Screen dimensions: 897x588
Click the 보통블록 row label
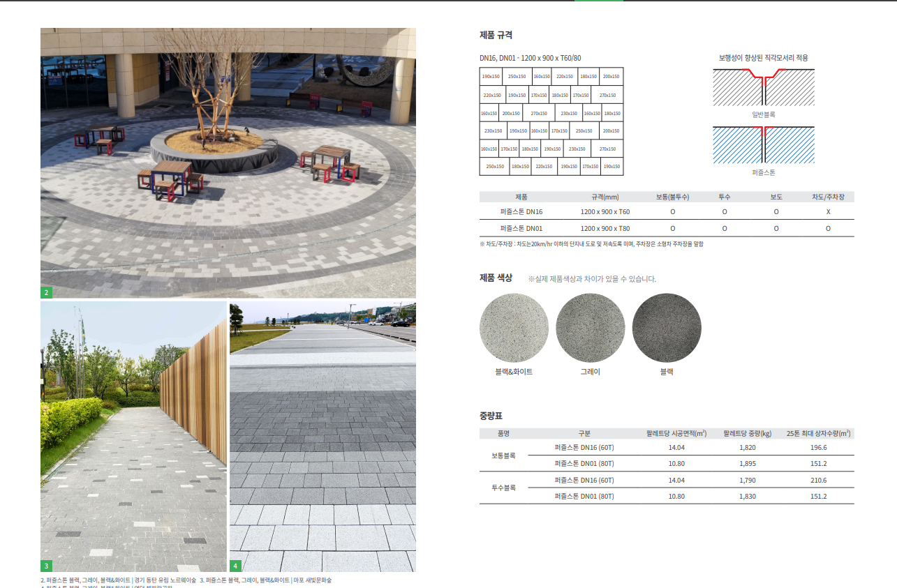tap(503, 455)
